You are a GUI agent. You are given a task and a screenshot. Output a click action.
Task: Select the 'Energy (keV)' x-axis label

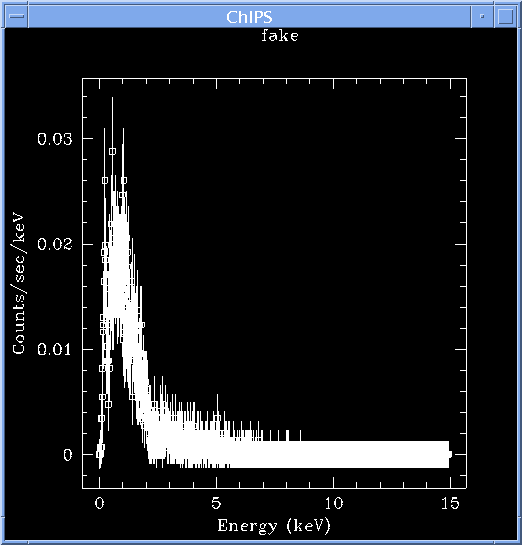274,525
